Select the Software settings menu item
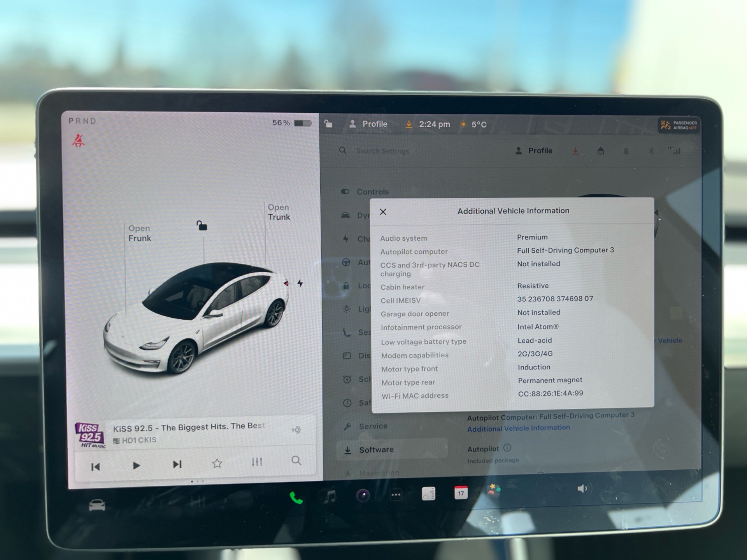The image size is (747, 560). point(376,450)
